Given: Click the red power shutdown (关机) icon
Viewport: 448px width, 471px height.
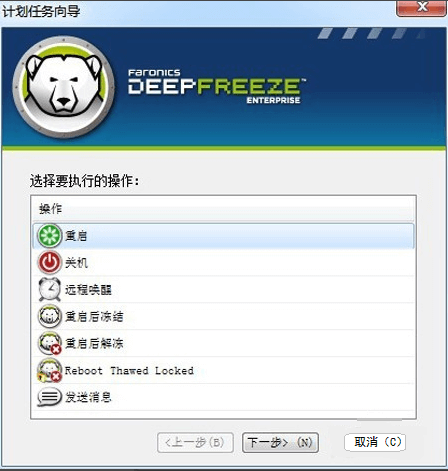Looking at the screenshot, I should [x=49, y=263].
